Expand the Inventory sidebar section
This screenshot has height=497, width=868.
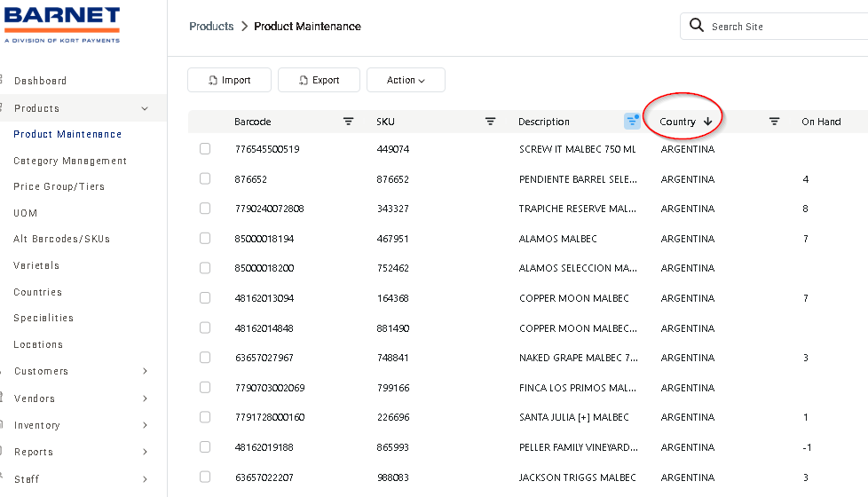point(145,425)
